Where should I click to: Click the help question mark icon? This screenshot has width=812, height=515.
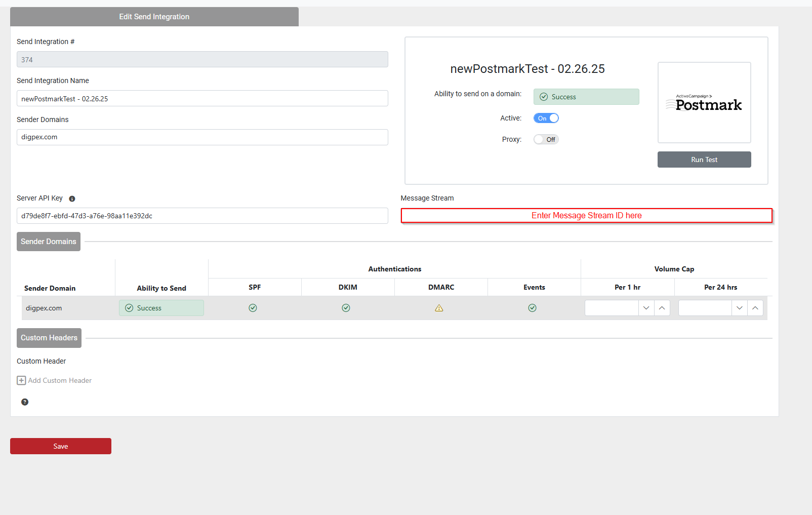(x=25, y=402)
